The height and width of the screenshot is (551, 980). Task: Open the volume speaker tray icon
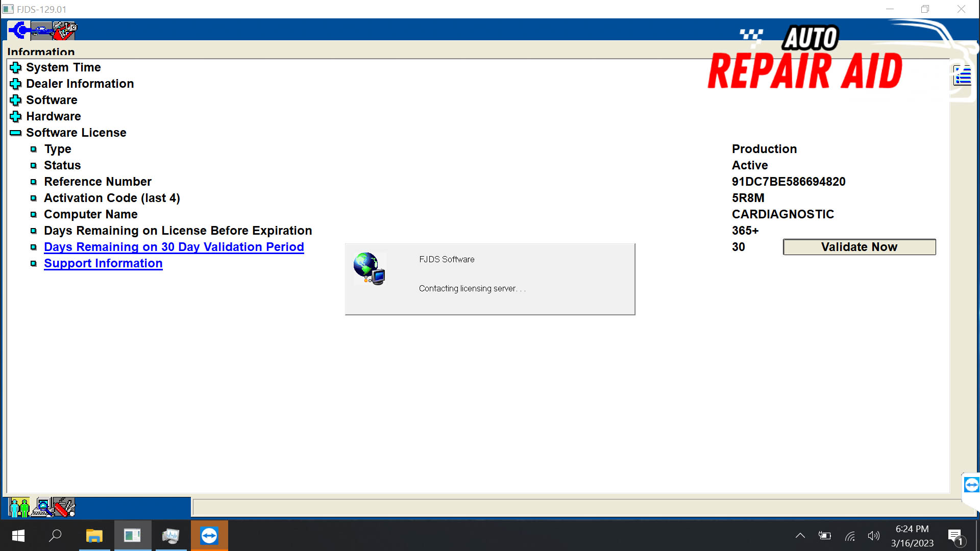point(874,536)
